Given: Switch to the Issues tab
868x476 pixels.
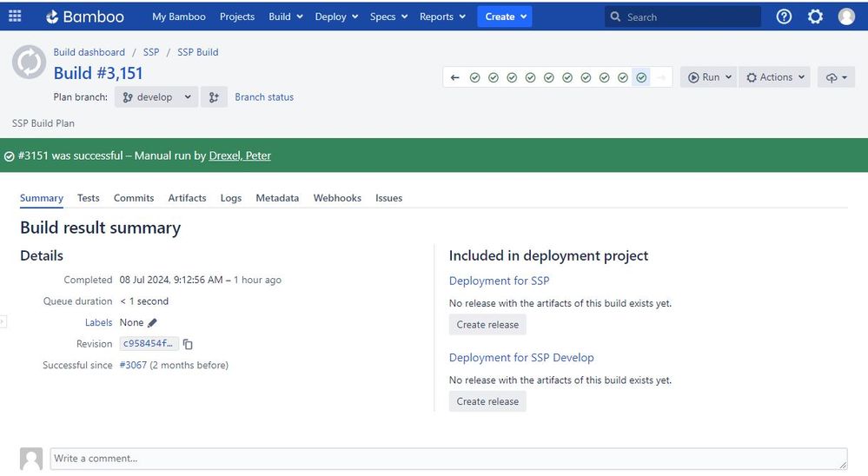Looking at the screenshot, I should click(x=388, y=198).
